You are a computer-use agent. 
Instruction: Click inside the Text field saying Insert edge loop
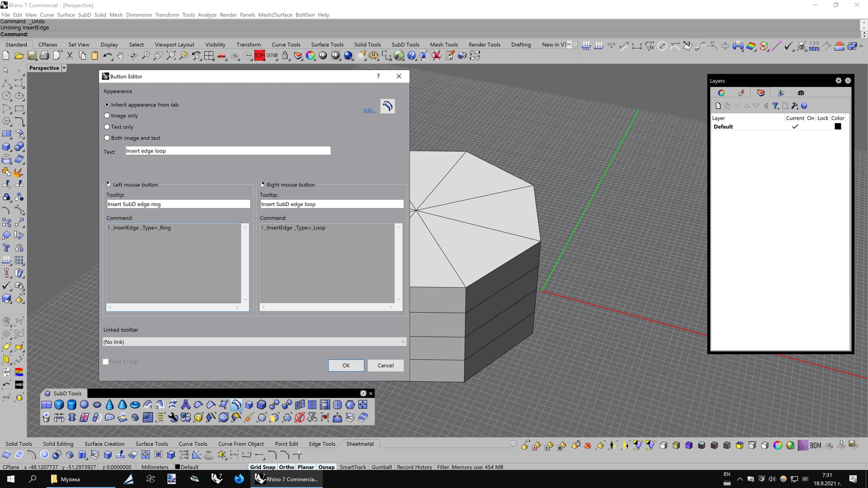(227, 150)
